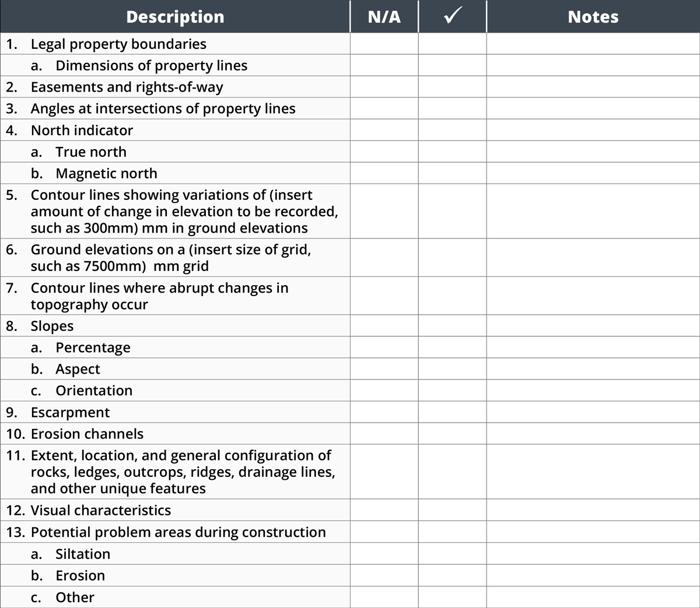Select the 'Percentage' sub-item

pos(93,347)
